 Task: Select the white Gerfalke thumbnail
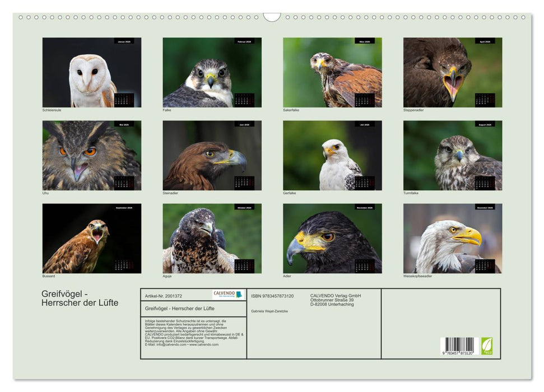coord(332,155)
